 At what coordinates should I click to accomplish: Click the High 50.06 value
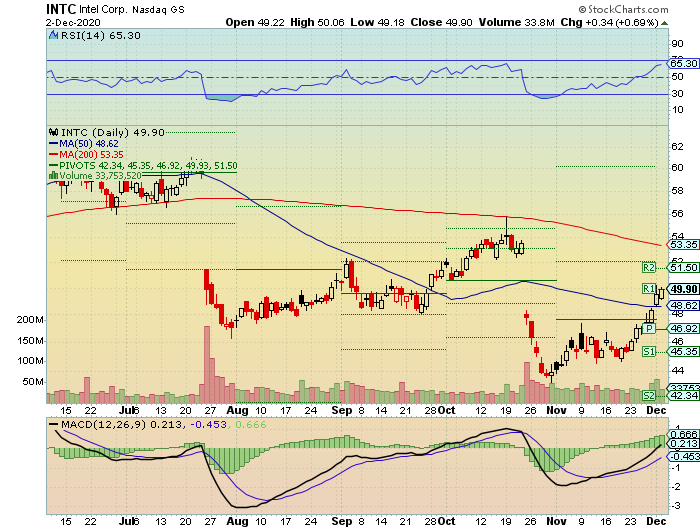pos(317,22)
